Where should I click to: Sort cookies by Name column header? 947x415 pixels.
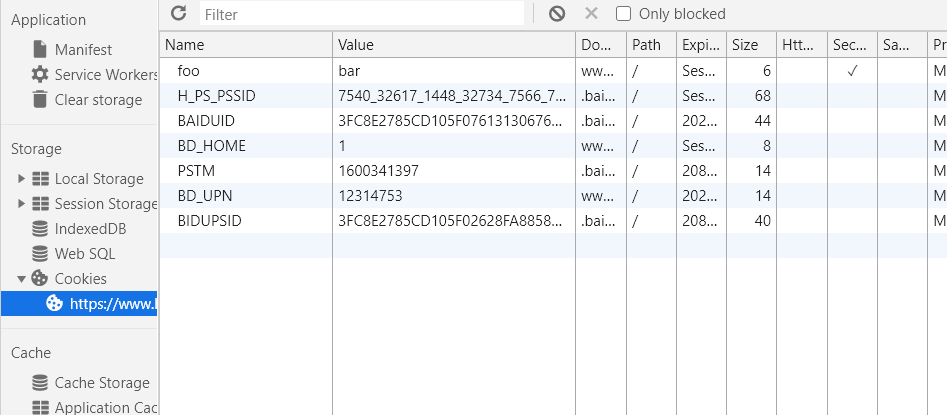tap(245, 45)
